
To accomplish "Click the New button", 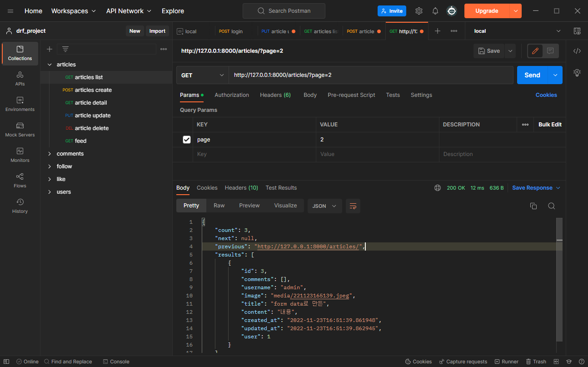I will click(135, 31).
